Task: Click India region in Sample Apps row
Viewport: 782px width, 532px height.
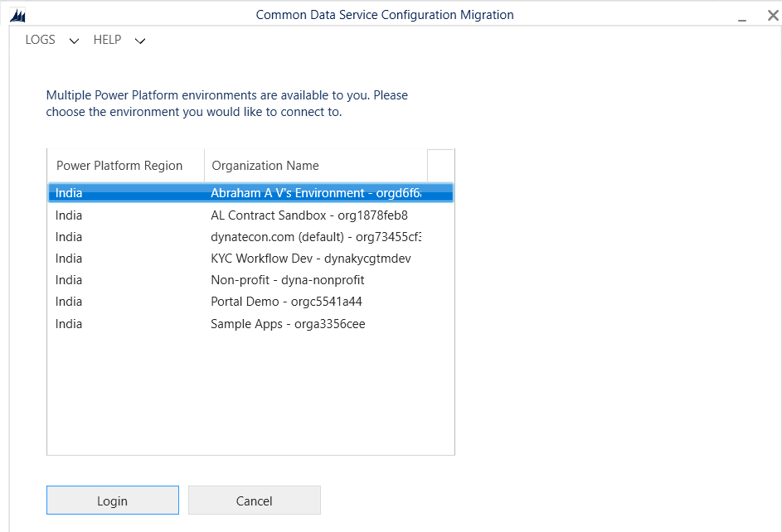Action: 69,324
